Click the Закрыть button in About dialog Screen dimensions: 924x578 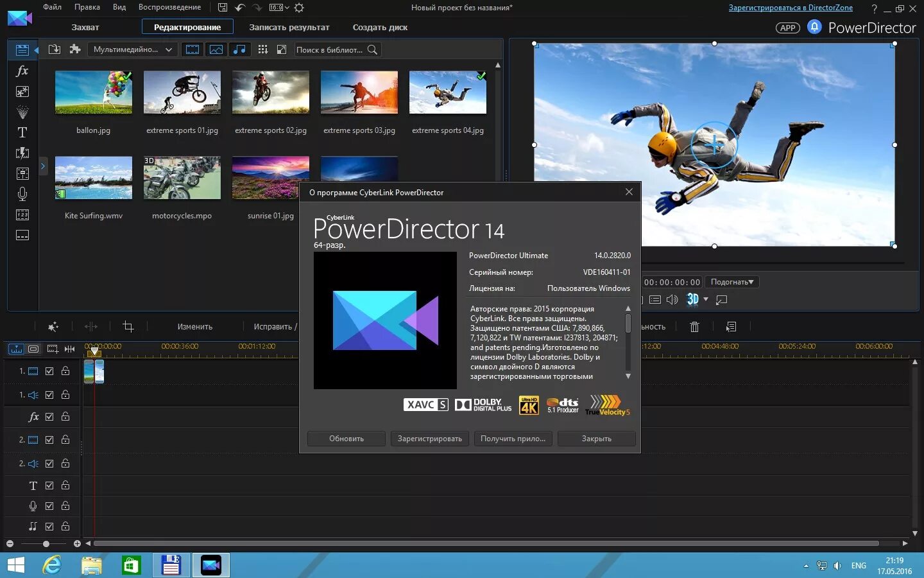(x=597, y=439)
